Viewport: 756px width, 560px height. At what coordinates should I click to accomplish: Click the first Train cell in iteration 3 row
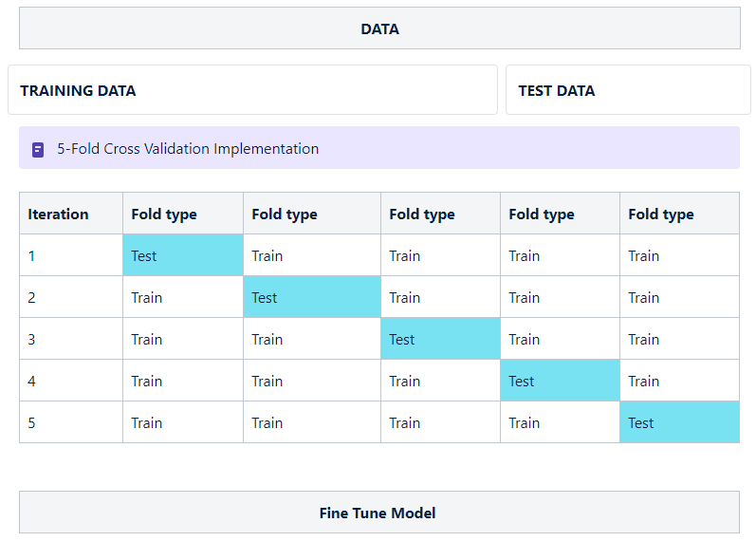[183, 339]
